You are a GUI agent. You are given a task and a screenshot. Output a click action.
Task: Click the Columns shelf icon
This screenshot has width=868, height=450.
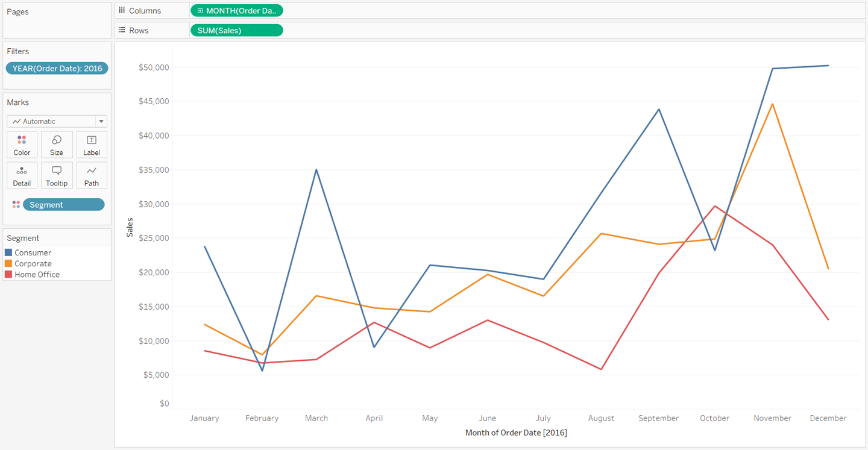[122, 11]
